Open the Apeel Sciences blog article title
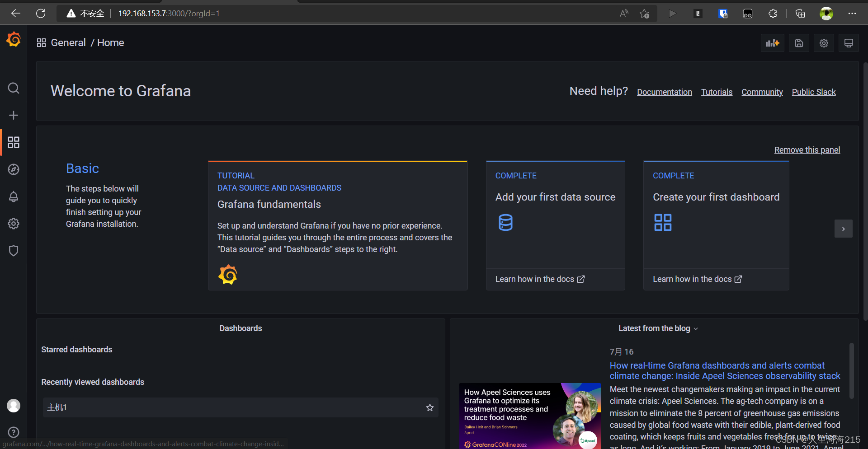Screen dimensions: 868x449 point(725,370)
